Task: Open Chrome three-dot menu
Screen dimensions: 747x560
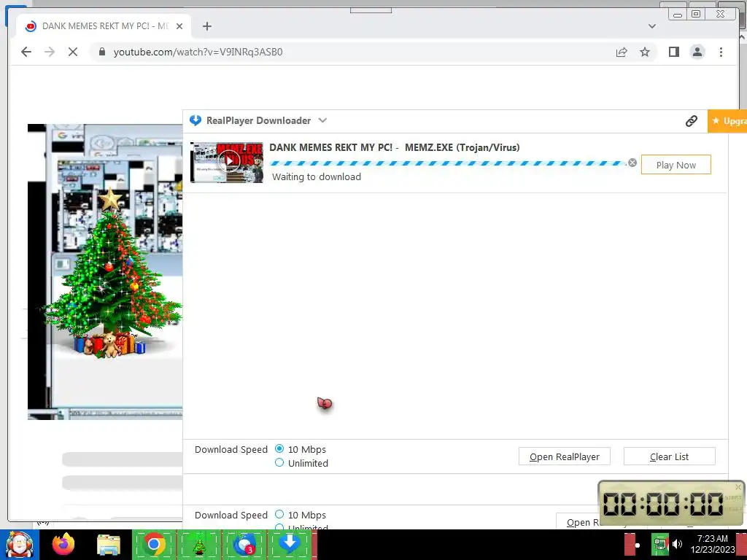Action: 721,52
